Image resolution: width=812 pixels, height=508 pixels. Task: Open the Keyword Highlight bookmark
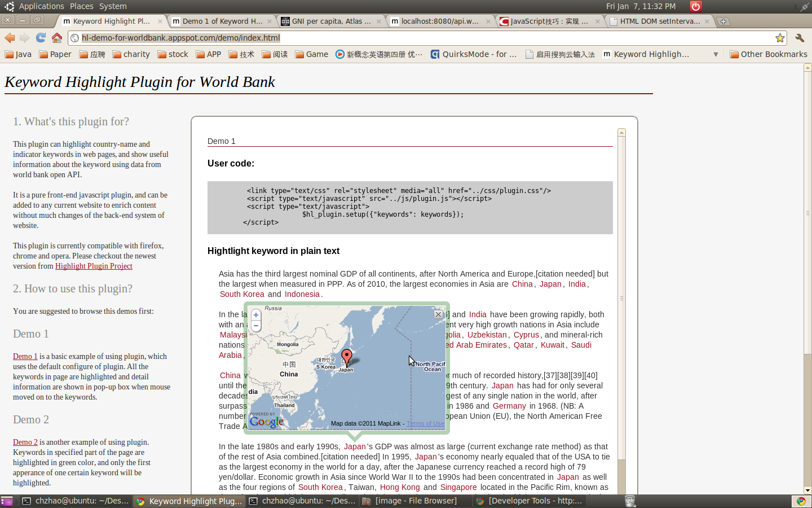tap(646, 54)
